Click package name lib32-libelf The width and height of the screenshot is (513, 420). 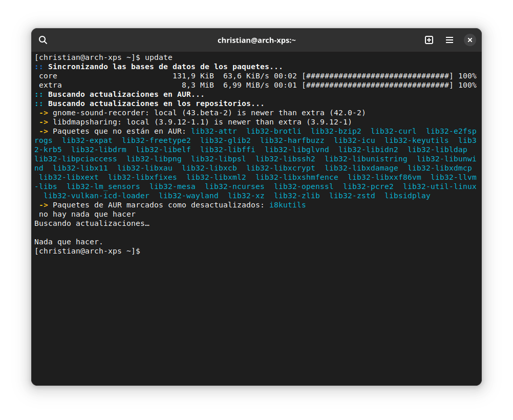(x=163, y=150)
